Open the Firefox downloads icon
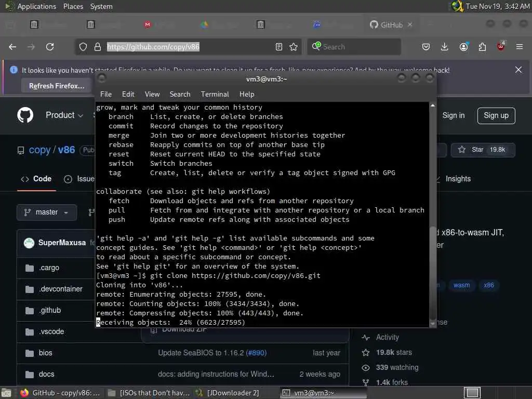This screenshot has width=532, height=399. pos(445,47)
